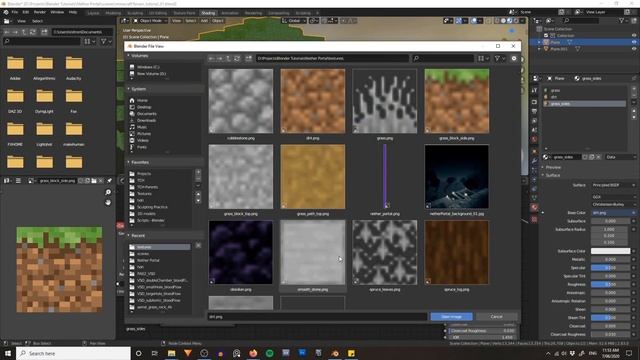Image resolution: width=640 pixels, height=360 pixels.
Task: Open Object properties tab
Action: click(534, 151)
